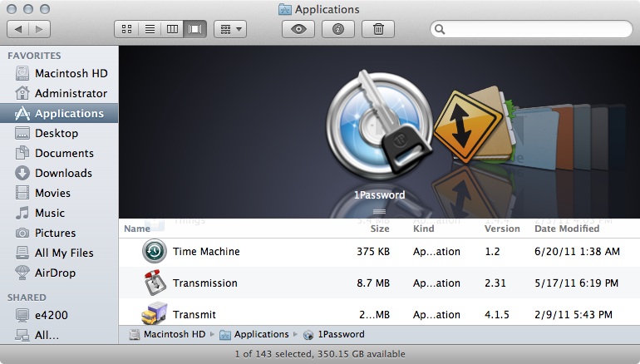Click the Transmit name text
This screenshot has height=364, width=640.
coord(194,315)
